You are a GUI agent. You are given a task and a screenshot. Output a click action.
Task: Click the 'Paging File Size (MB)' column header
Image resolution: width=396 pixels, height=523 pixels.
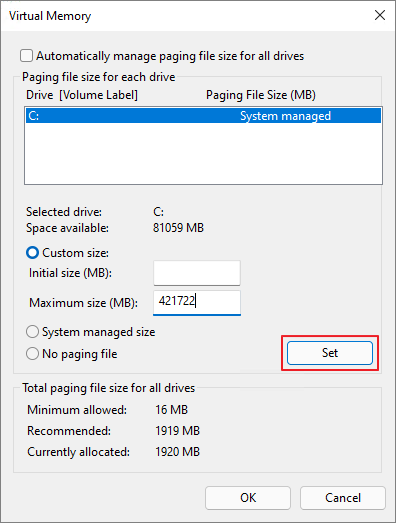(261, 95)
